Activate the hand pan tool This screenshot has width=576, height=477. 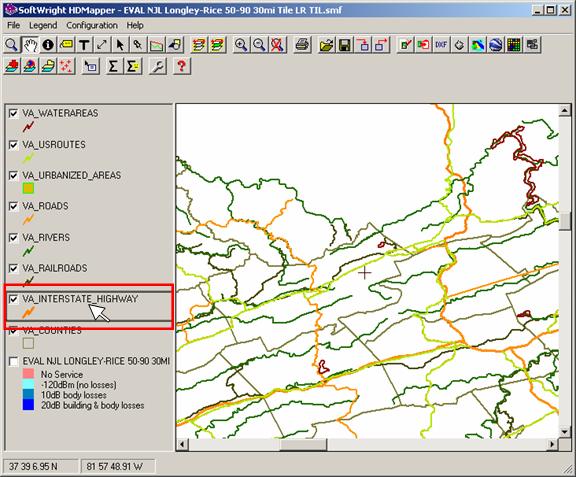click(30, 45)
